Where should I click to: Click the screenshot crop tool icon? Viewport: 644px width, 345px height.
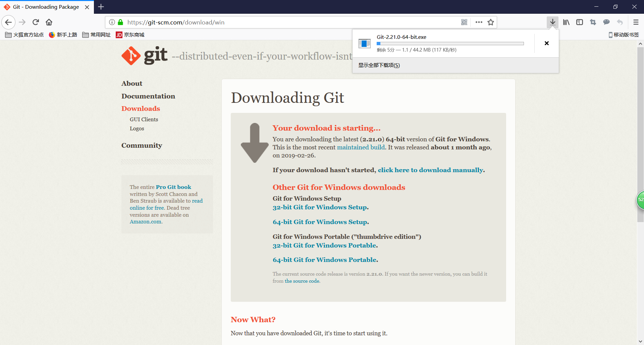pos(593,22)
